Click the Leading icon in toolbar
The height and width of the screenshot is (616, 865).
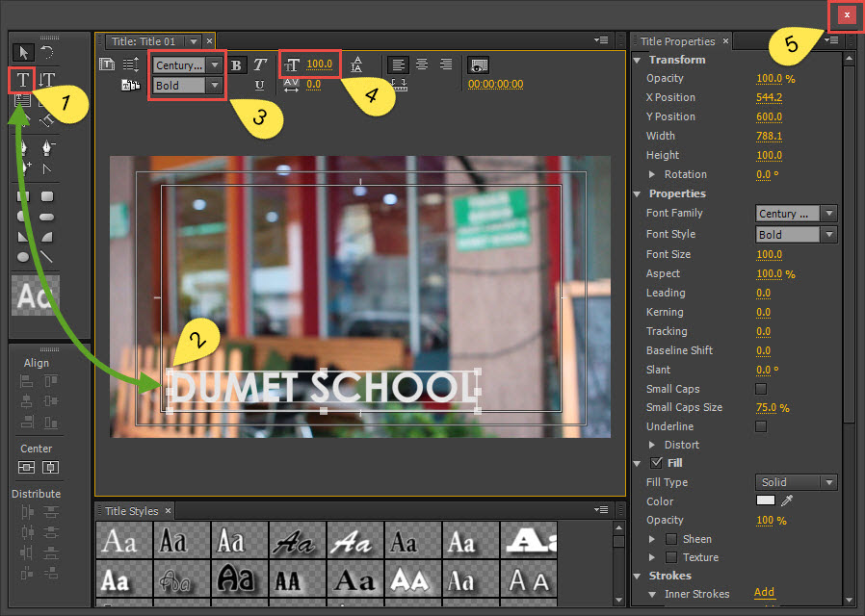[x=356, y=64]
